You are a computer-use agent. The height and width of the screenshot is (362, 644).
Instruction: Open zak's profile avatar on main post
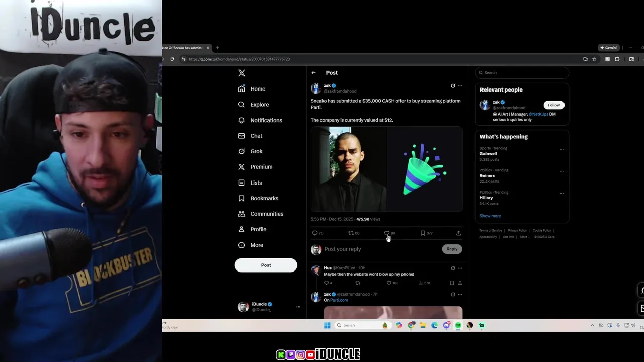tap(316, 88)
